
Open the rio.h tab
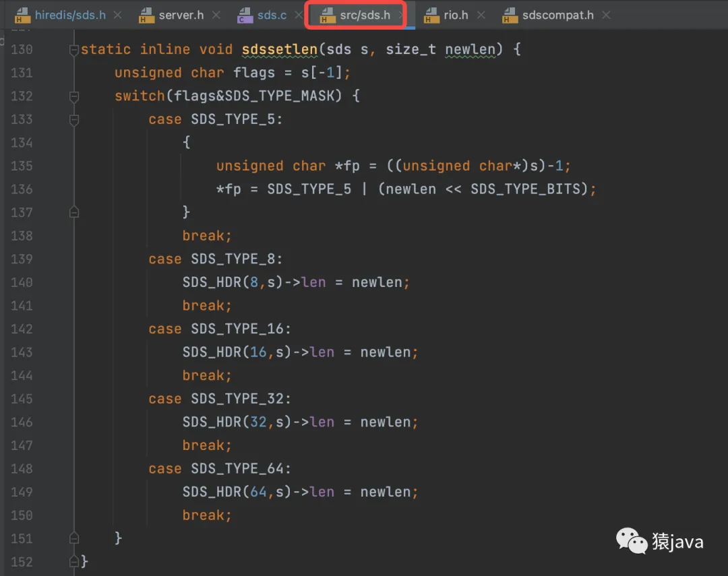pos(456,15)
